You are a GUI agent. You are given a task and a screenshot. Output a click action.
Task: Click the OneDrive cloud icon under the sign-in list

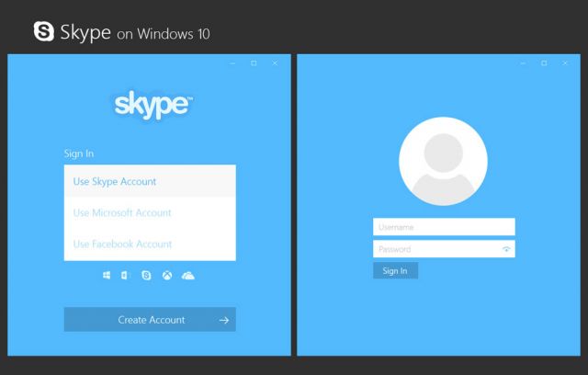[x=187, y=276]
